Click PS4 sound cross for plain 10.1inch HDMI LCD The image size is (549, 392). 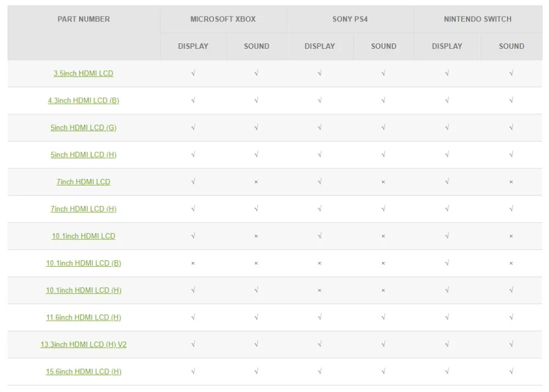pyautogui.click(x=383, y=236)
